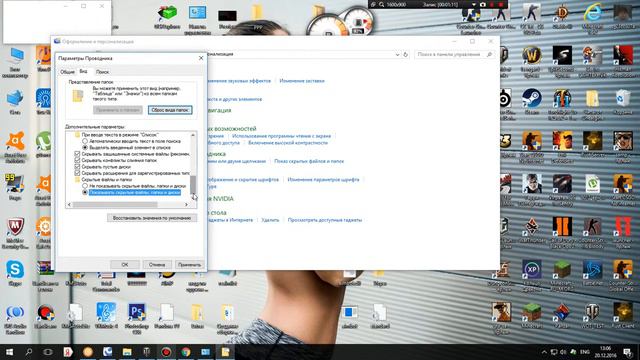Open Показ скрытых файлов и папок link
640x360 pixels.
pos(309,161)
